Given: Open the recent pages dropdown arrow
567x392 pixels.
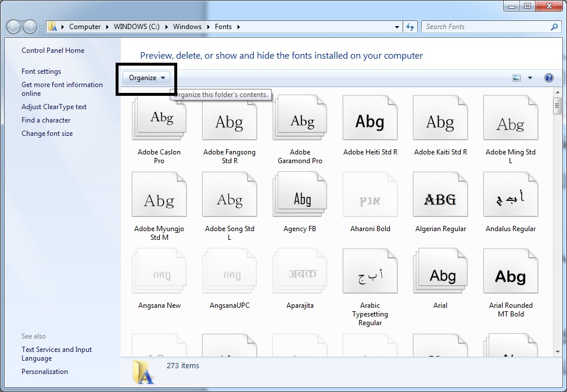Looking at the screenshot, I should (x=41, y=27).
